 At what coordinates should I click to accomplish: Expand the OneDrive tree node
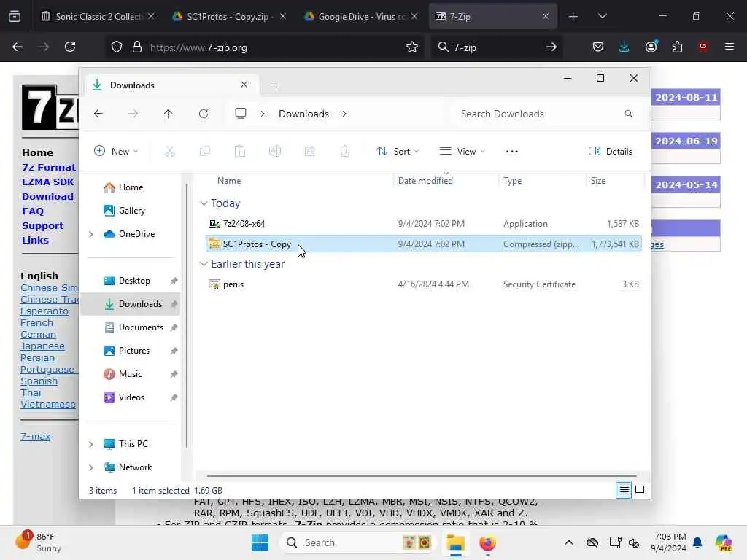coord(90,234)
